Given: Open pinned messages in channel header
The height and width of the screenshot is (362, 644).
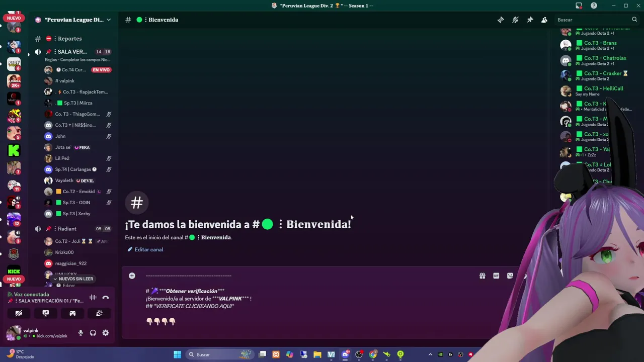Looking at the screenshot, I should tap(530, 20).
